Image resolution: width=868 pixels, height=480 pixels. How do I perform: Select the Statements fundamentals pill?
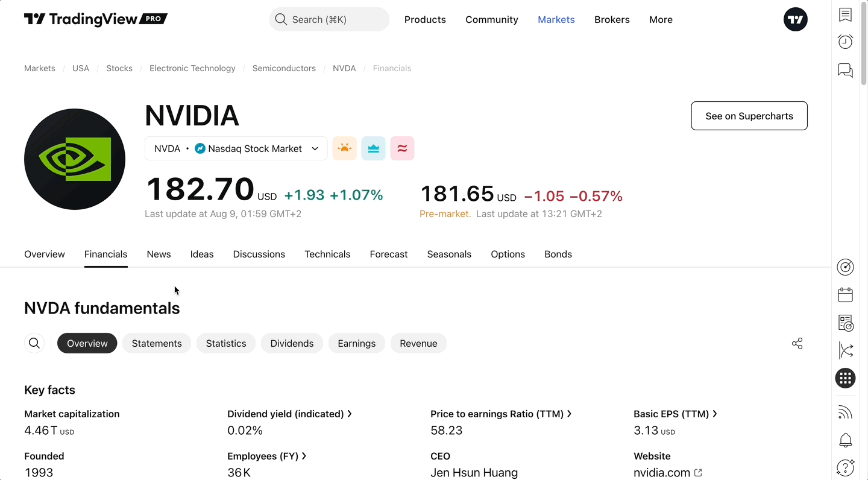[x=157, y=343]
